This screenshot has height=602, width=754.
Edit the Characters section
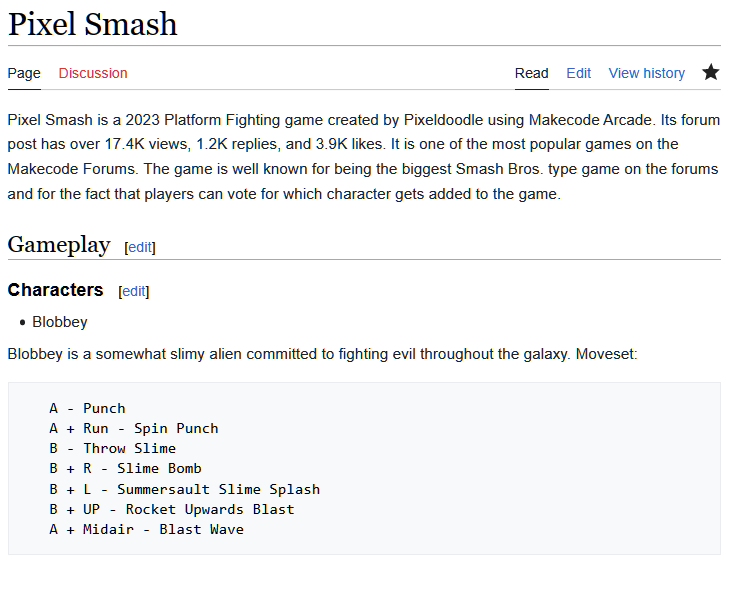pyautogui.click(x=134, y=291)
